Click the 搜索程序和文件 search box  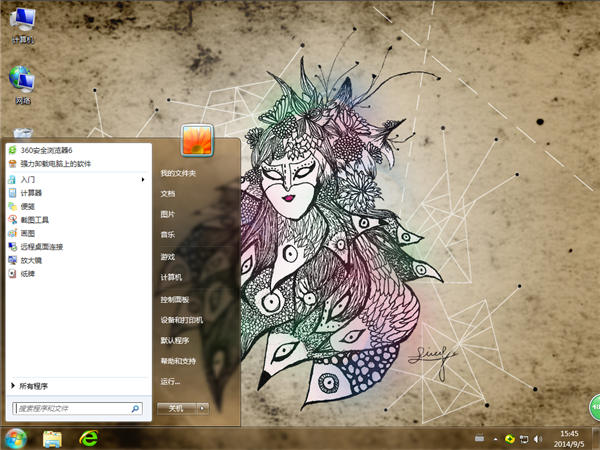pos(70,408)
